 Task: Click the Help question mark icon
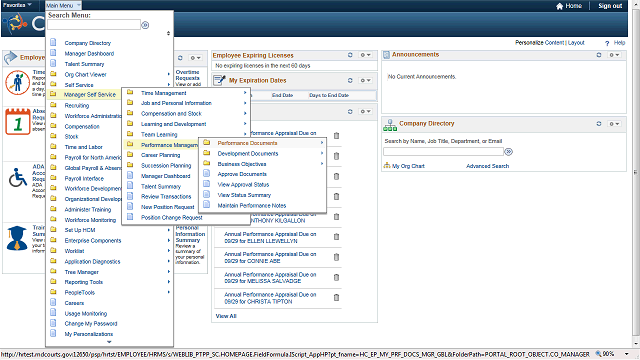pos(607,43)
